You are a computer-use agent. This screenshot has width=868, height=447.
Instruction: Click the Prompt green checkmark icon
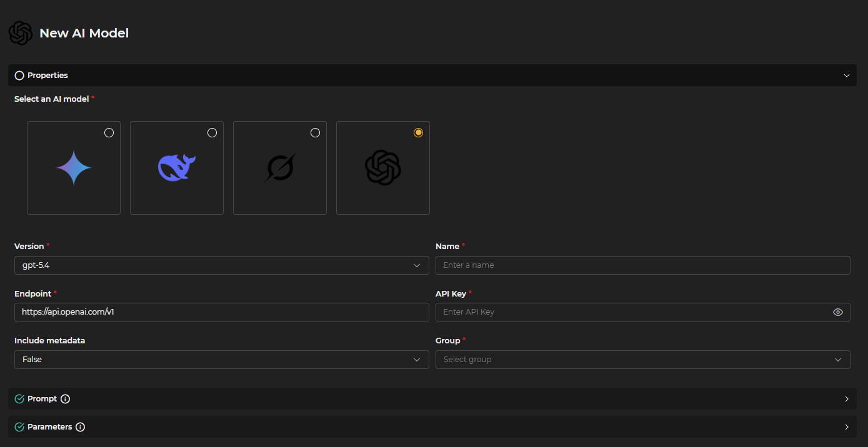(19, 399)
